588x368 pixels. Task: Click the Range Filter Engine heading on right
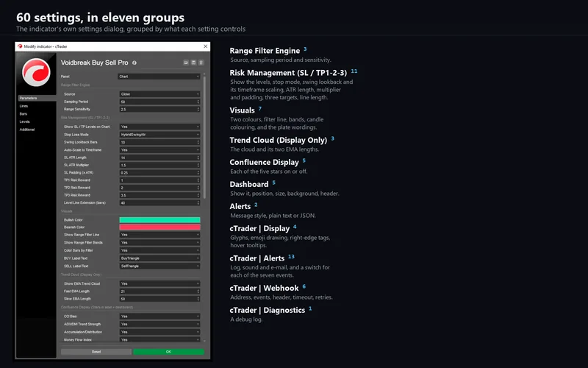[265, 51]
